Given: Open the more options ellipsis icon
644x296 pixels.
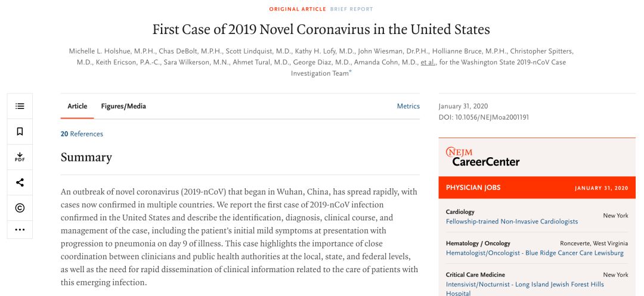Looking at the screenshot, I should 20,229.
